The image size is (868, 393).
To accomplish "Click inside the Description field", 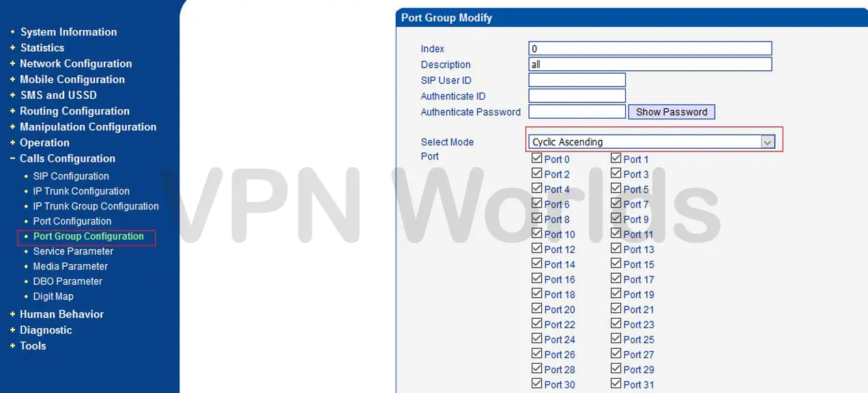I will click(x=649, y=63).
